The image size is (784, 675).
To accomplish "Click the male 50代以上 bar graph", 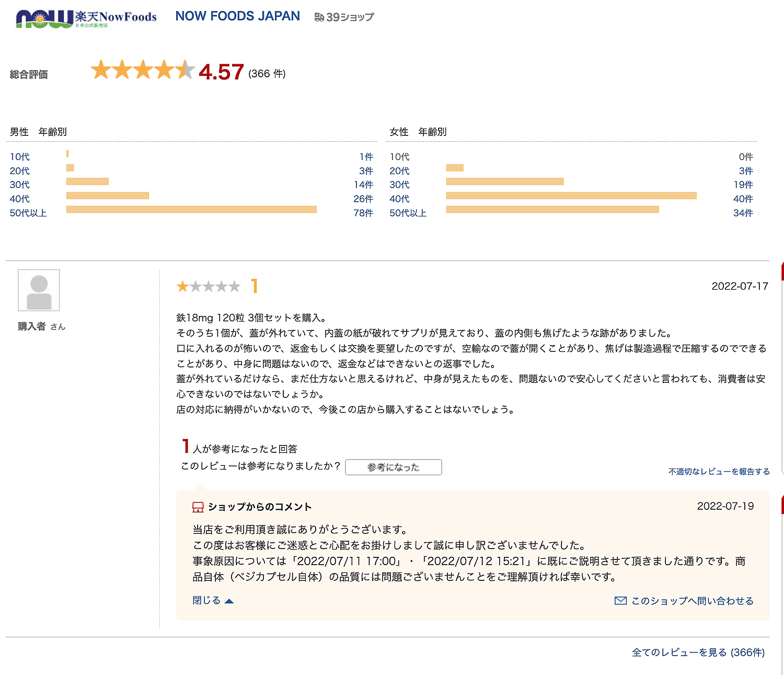I will point(191,209).
